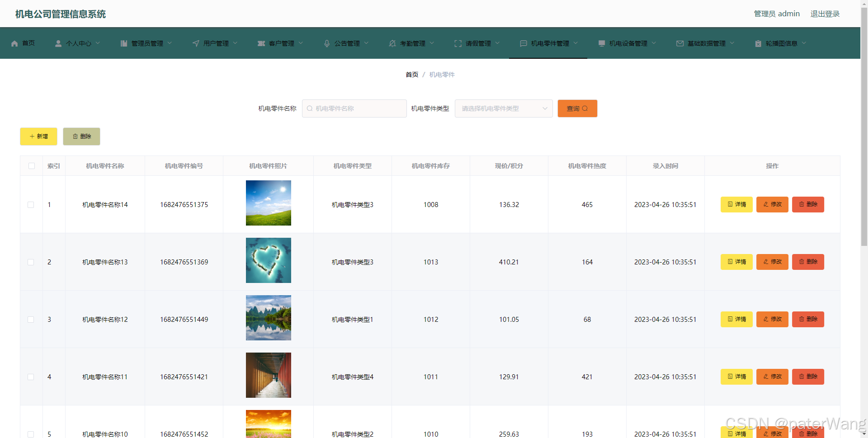
Task: Open the 请选择机电零件类型 dropdown
Action: 504,108
